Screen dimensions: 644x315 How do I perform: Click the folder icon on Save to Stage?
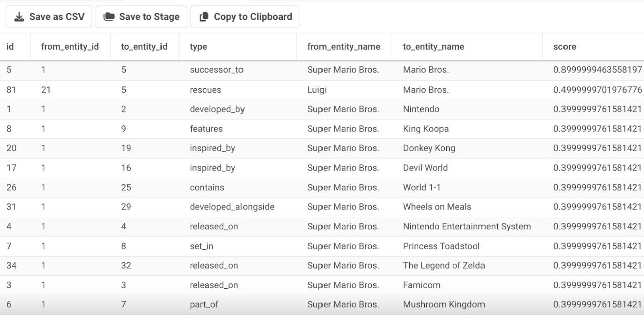pos(109,17)
